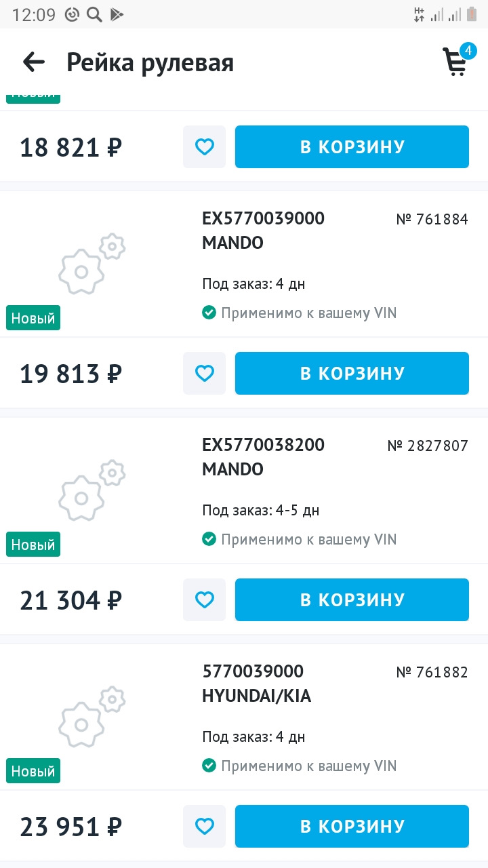Open the EX5770038200 product placeholder image
The height and width of the screenshot is (868, 488).
pyautogui.click(x=91, y=491)
